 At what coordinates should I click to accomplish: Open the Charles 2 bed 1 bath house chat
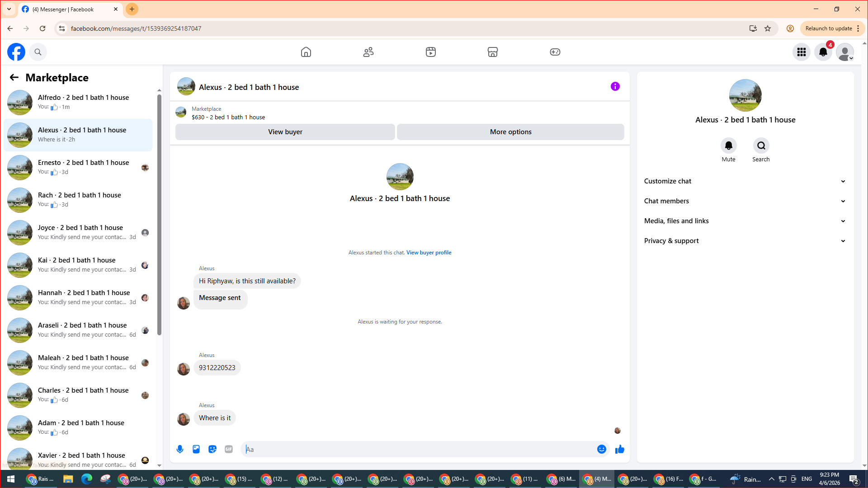(78, 395)
